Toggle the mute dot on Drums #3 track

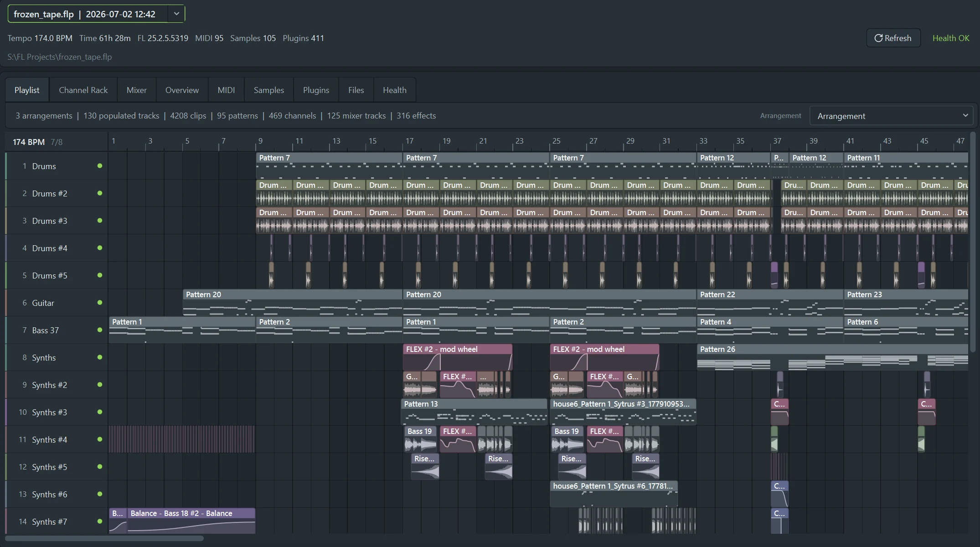coord(100,221)
